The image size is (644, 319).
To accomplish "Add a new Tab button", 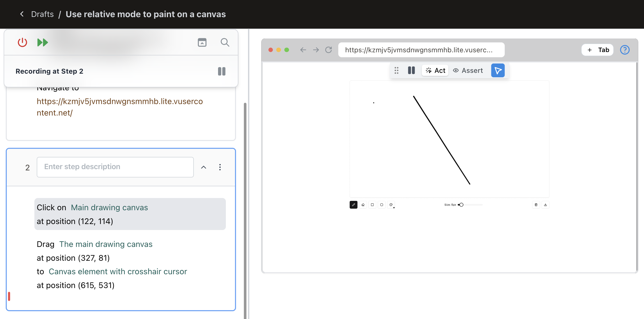I will [x=597, y=50].
